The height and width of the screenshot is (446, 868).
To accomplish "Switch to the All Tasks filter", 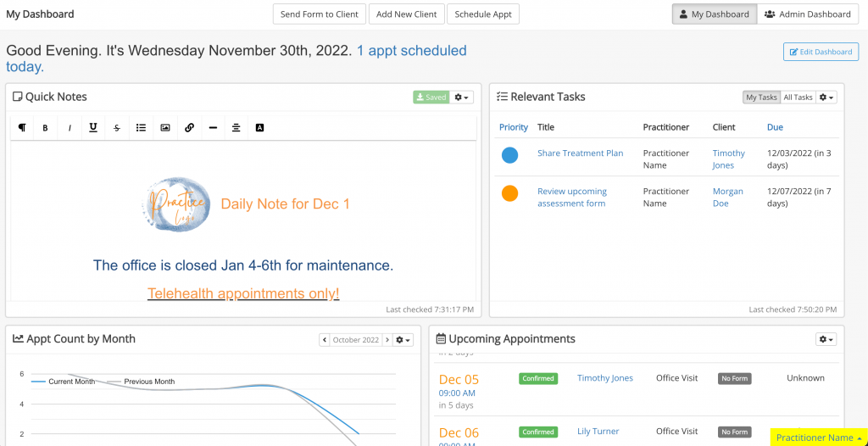I will click(x=798, y=97).
